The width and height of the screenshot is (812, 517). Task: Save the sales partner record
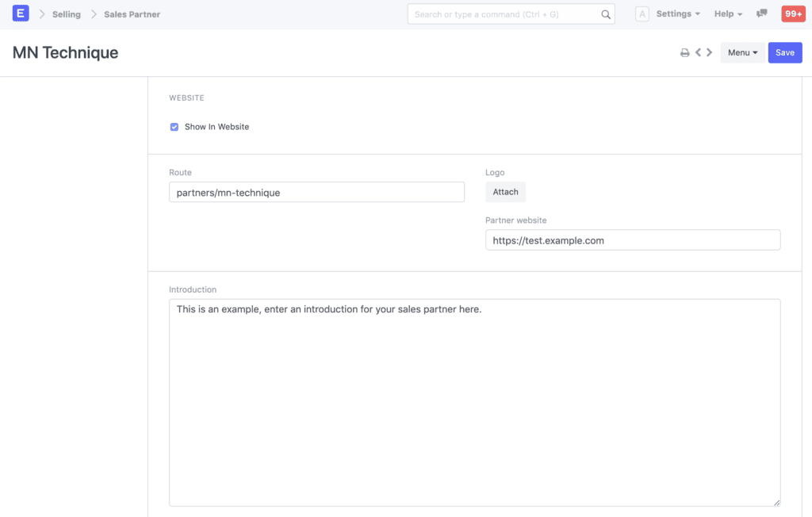[784, 52]
